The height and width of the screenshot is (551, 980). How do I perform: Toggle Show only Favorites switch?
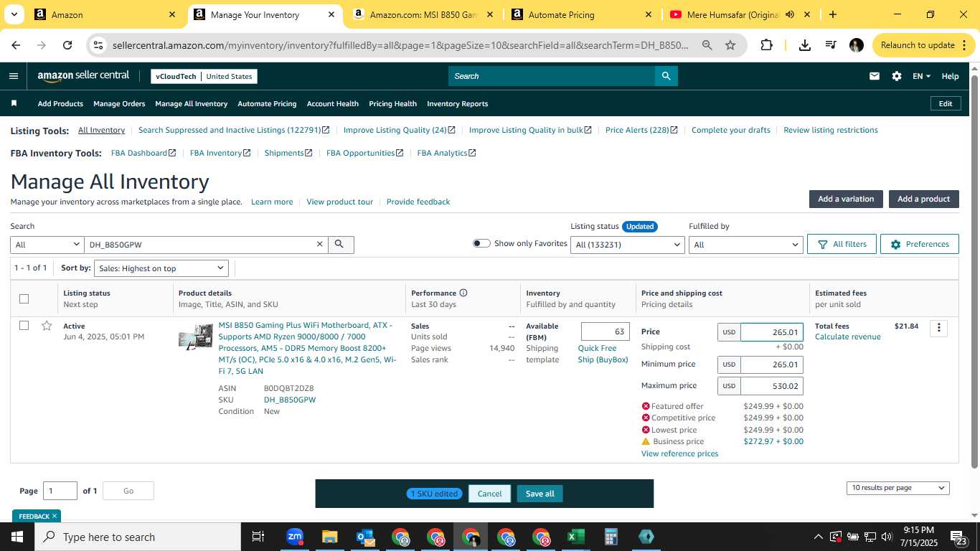(481, 243)
